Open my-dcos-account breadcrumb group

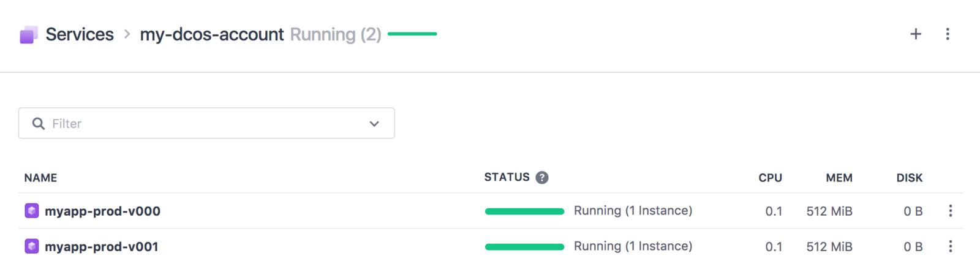pyautogui.click(x=212, y=34)
